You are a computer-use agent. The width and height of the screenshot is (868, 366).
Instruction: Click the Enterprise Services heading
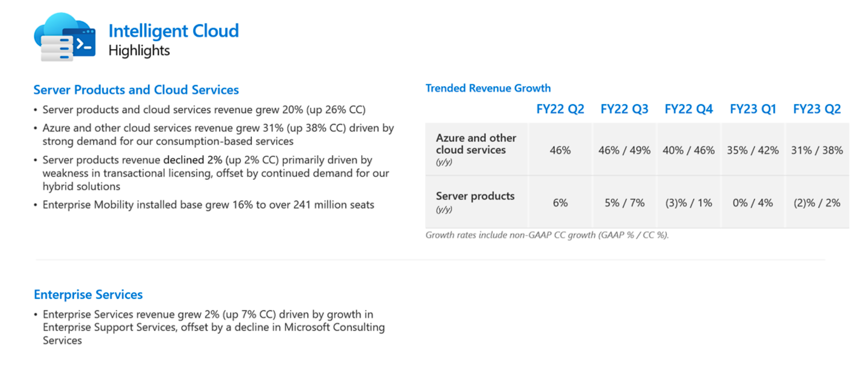(x=88, y=295)
